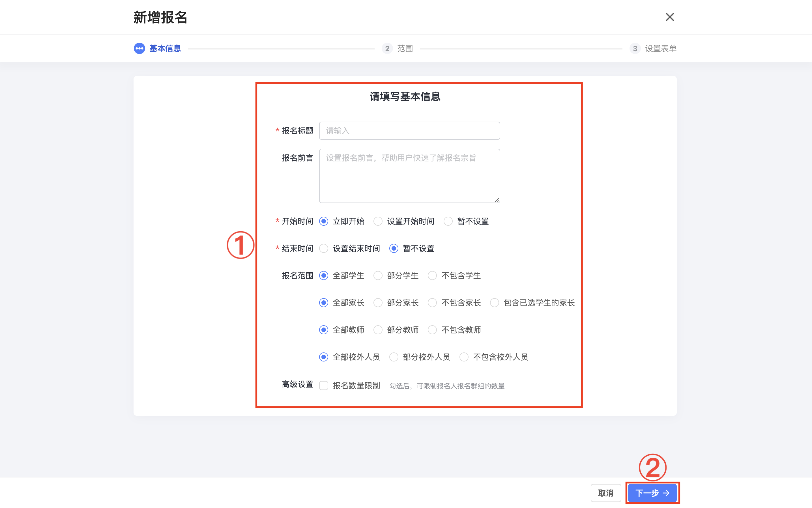This screenshot has width=812, height=508.
Task: Click the step 2 number circle
Action: coord(387,48)
